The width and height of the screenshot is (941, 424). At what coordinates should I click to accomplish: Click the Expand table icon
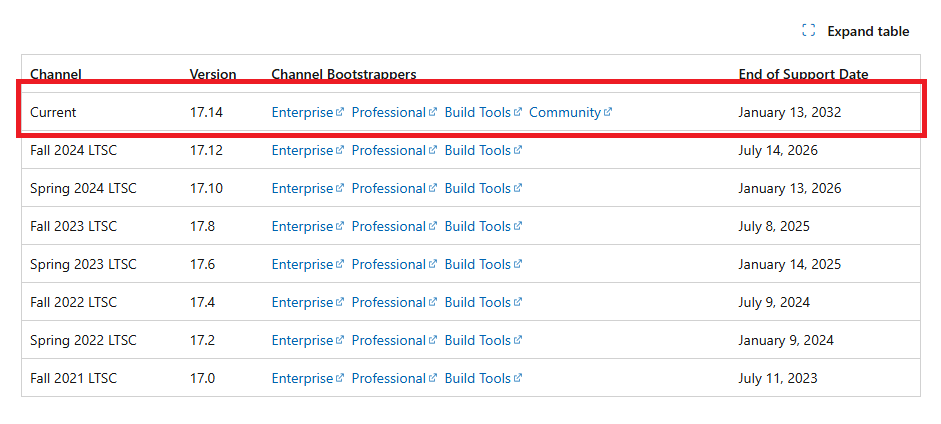808,31
